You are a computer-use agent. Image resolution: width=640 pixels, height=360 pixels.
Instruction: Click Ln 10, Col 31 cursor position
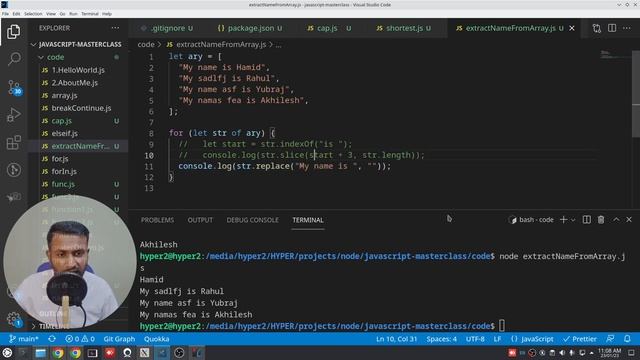[x=396, y=339]
